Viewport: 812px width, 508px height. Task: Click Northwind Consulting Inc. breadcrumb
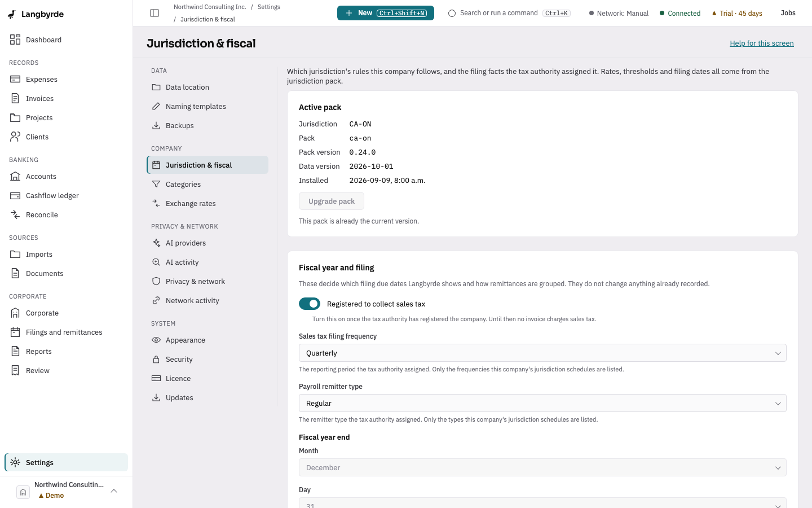tap(210, 7)
